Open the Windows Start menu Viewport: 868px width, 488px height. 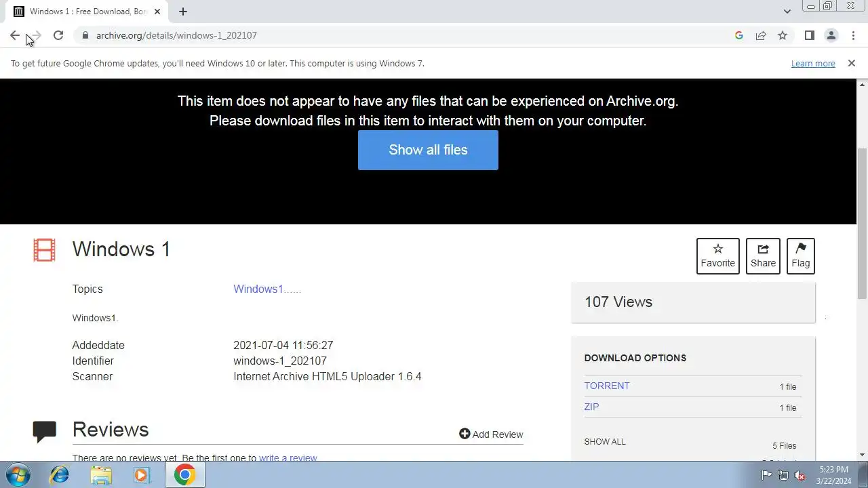18,475
